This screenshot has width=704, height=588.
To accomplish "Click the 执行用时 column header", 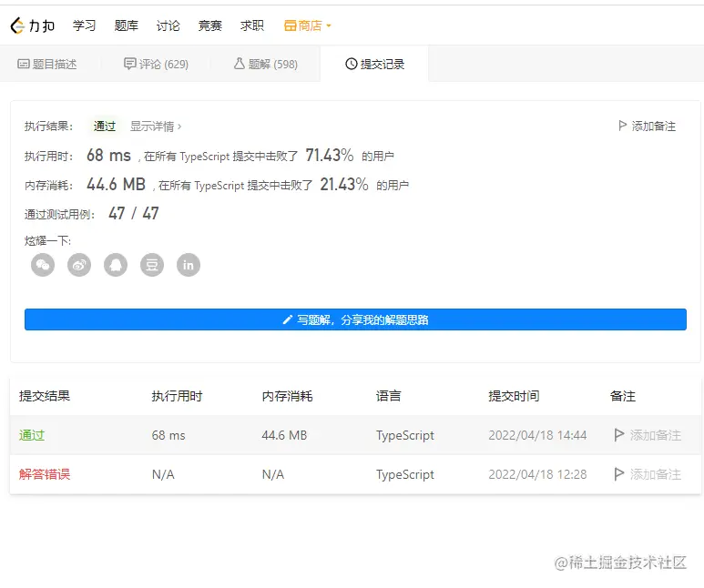I will (x=177, y=396).
